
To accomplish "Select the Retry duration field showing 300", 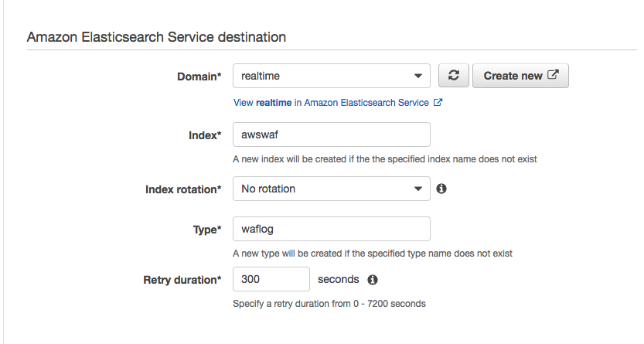I will 271,279.
